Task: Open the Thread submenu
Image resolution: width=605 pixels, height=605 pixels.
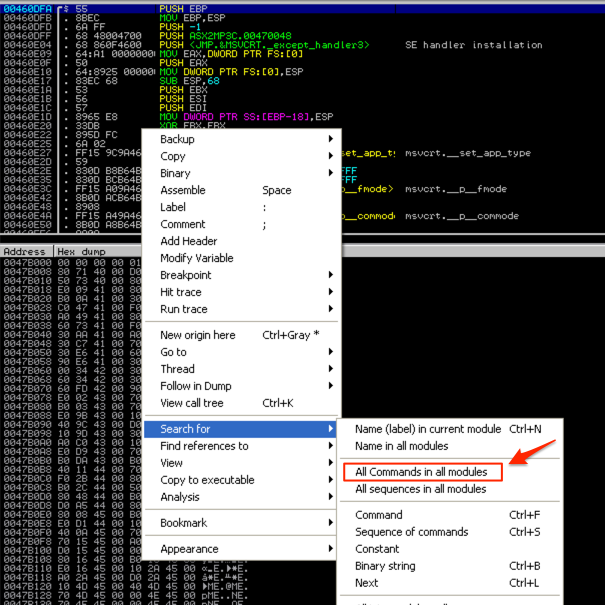Action: [241, 368]
